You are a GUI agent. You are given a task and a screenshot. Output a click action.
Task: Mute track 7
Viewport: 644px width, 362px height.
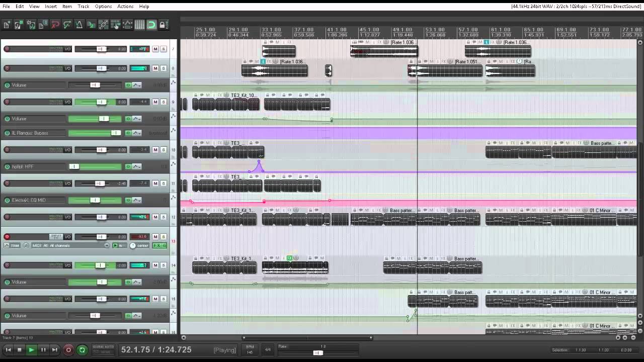click(155, 49)
